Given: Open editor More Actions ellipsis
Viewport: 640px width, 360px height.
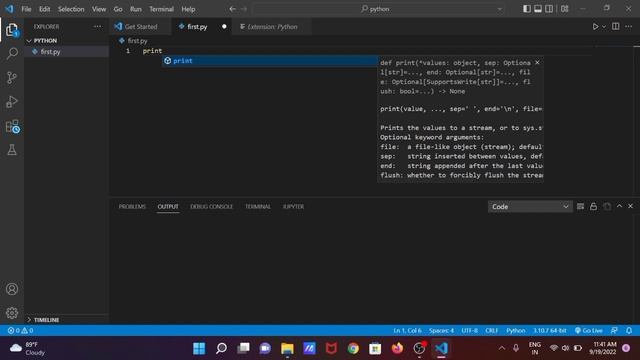Looking at the screenshot, I should click(x=629, y=27).
